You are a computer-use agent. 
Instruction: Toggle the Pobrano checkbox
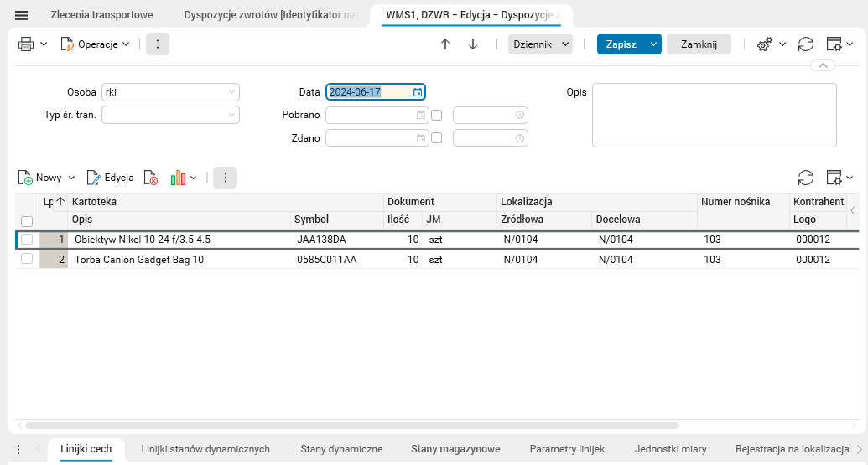click(x=437, y=115)
